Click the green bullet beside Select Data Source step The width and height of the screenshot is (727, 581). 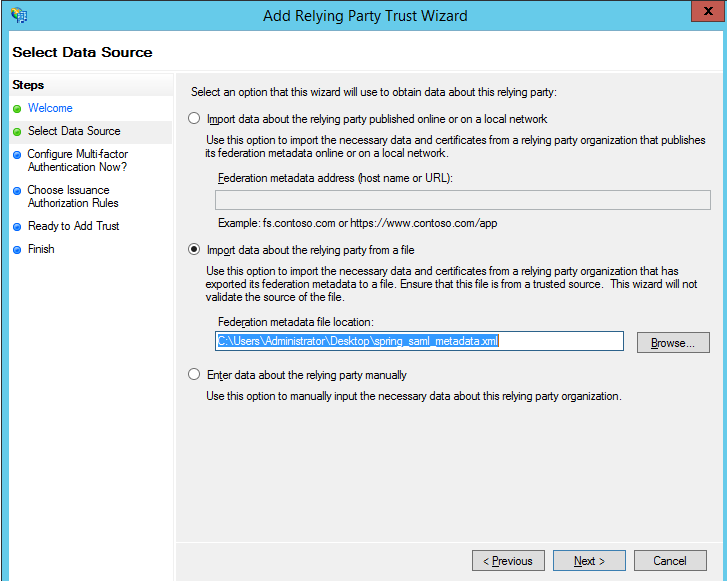[x=17, y=132]
